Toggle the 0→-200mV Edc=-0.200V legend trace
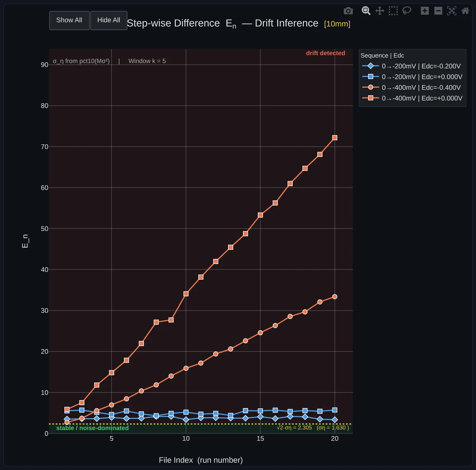This screenshot has height=470, width=476. [412, 66]
